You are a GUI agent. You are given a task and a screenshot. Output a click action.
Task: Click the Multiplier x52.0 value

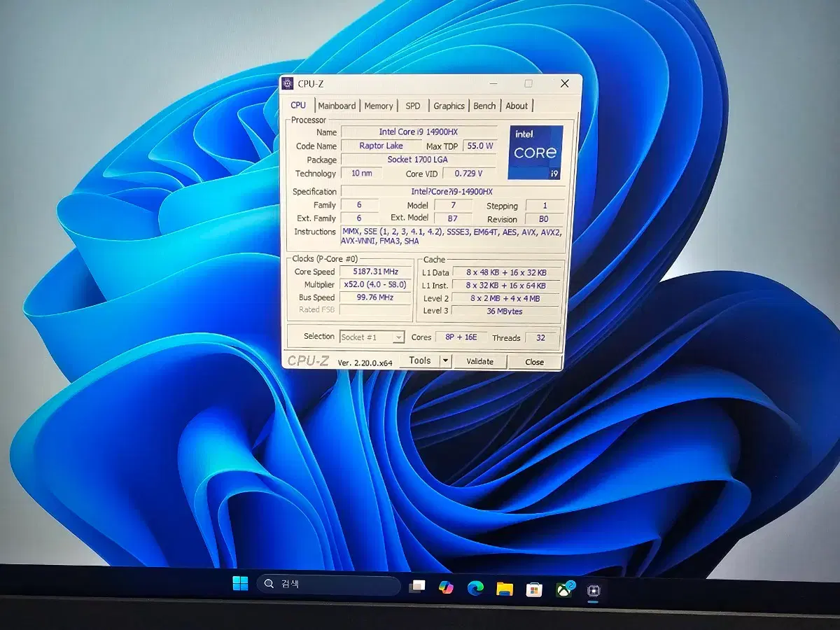coord(375,285)
